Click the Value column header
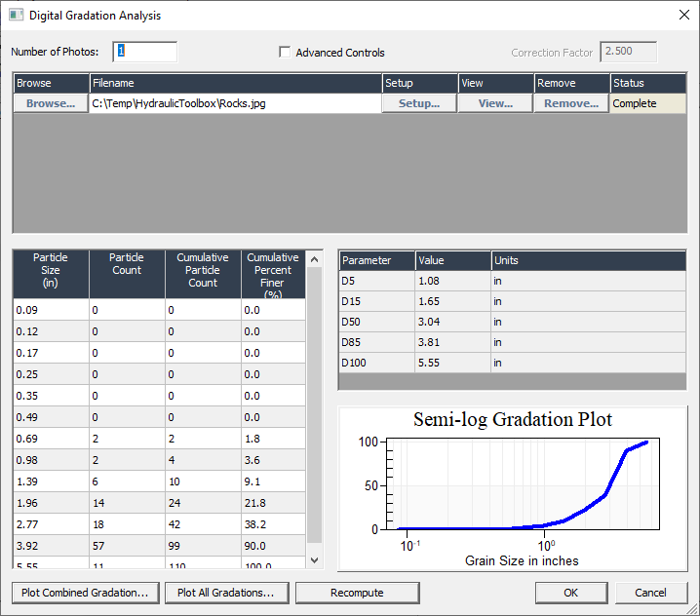The width and height of the screenshot is (700, 616). tap(452, 260)
